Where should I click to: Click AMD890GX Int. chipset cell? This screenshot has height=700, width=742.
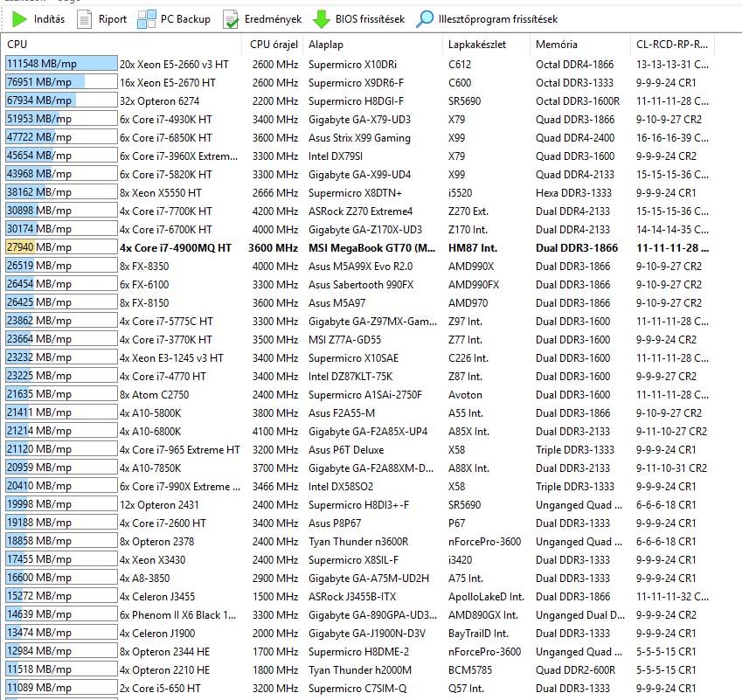[x=483, y=615]
